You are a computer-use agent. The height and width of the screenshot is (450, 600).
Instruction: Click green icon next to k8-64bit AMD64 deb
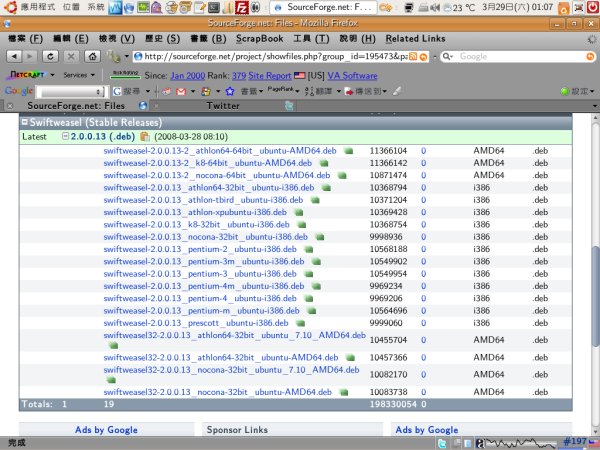(324, 163)
